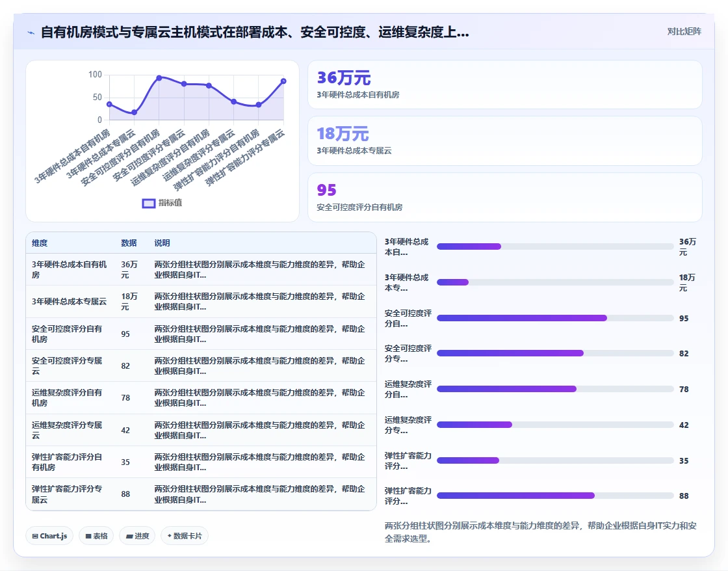Click the lightning icon beside the title
The image size is (728, 571).
31,33
